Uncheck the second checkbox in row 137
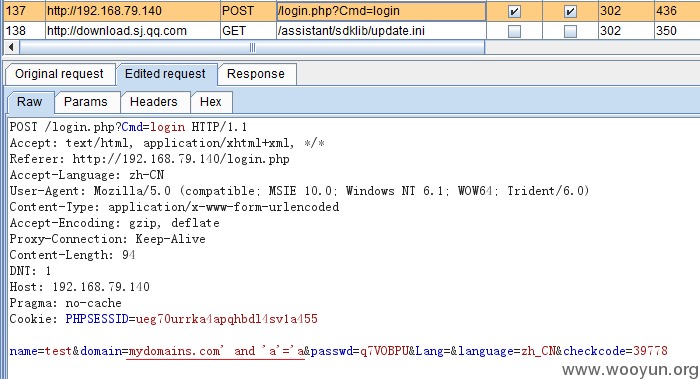700x379 pixels. click(570, 11)
